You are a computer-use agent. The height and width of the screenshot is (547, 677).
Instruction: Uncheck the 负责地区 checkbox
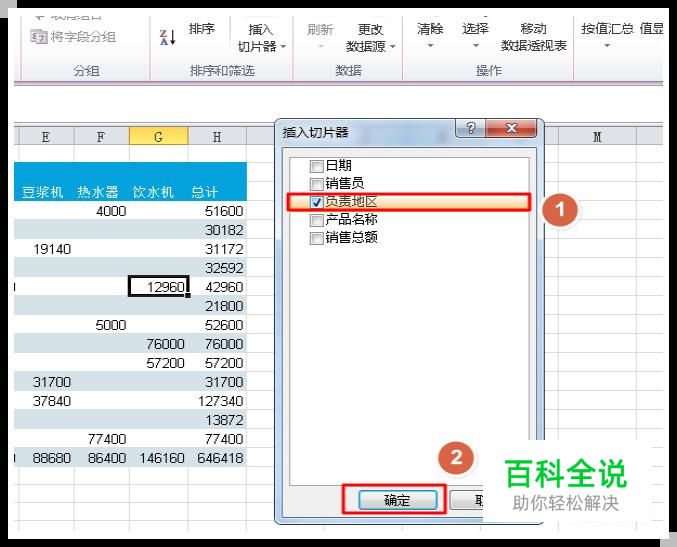pos(316,202)
